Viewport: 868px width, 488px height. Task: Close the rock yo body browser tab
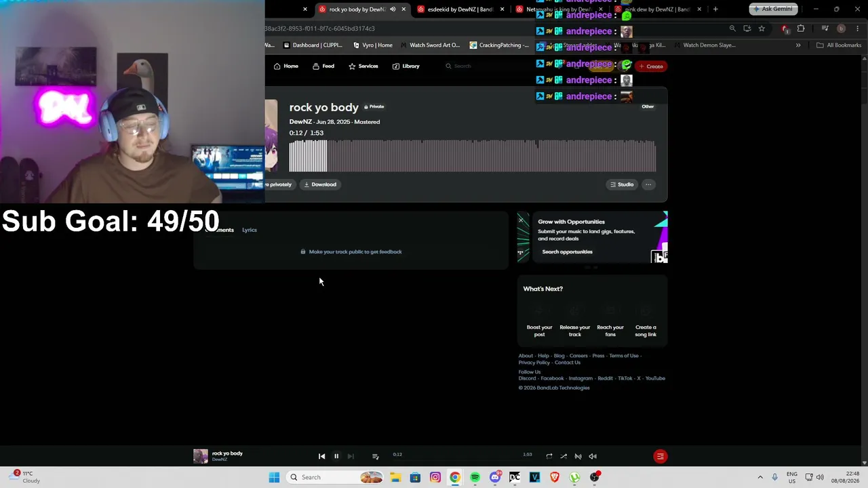[403, 9]
